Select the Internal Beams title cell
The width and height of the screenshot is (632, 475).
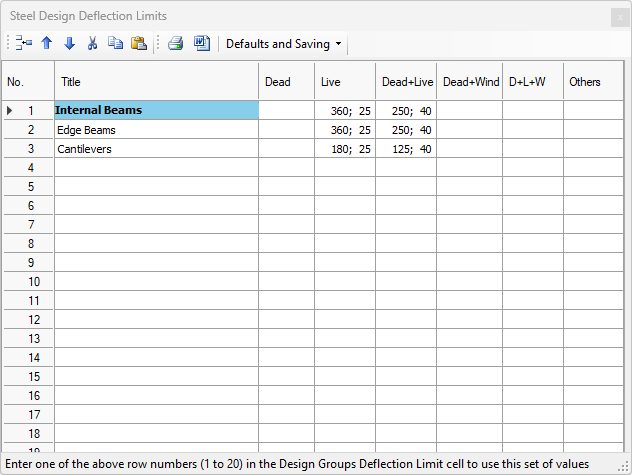[x=156, y=111]
